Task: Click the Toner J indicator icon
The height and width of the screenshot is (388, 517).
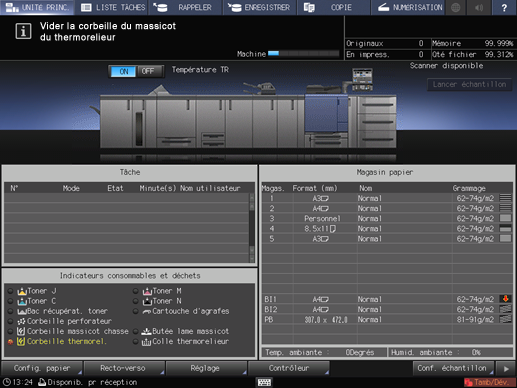Action: (22, 291)
